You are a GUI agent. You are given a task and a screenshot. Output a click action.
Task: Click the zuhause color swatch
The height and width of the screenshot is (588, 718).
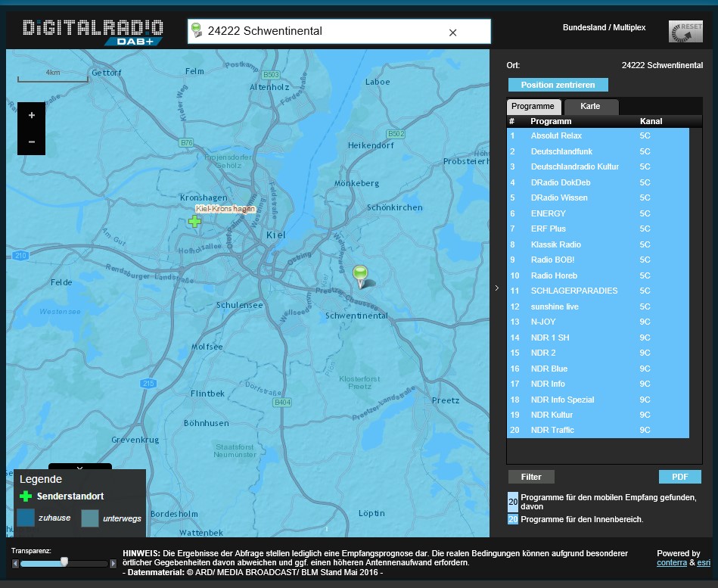click(x=26, y=518)
